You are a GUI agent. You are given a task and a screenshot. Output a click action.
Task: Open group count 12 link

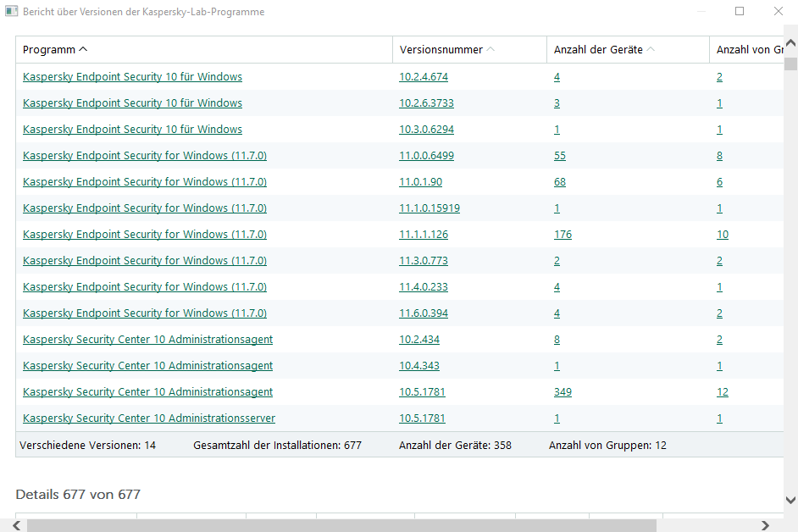click(x=723, y=392)
